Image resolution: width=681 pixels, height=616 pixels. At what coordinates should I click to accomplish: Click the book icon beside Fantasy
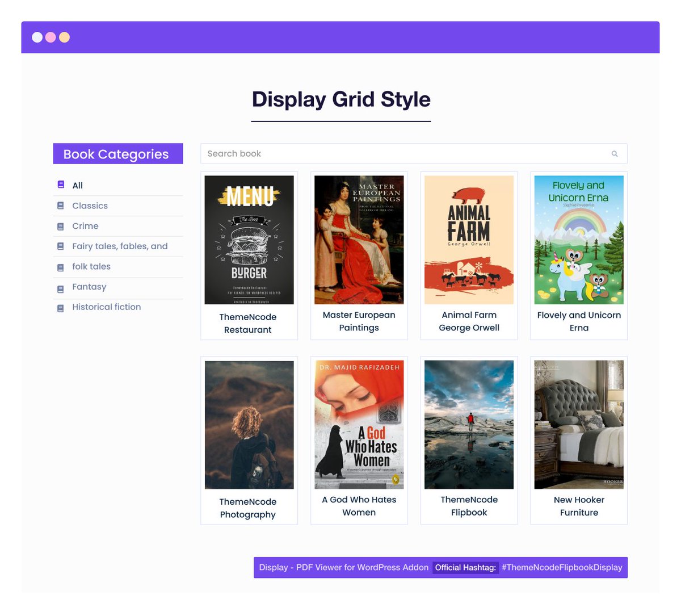[61, 289]
